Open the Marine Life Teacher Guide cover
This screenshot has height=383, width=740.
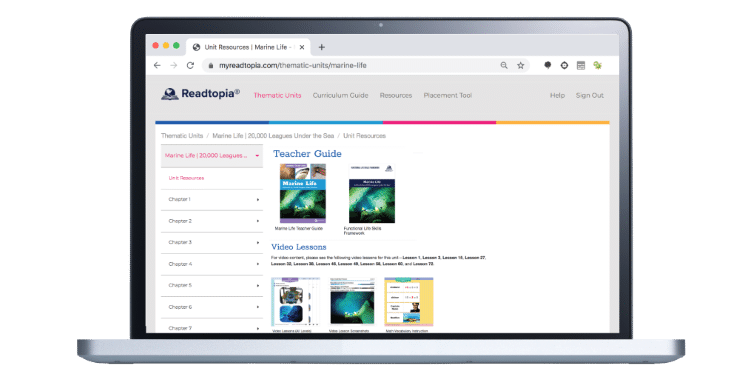coord(303,193)
